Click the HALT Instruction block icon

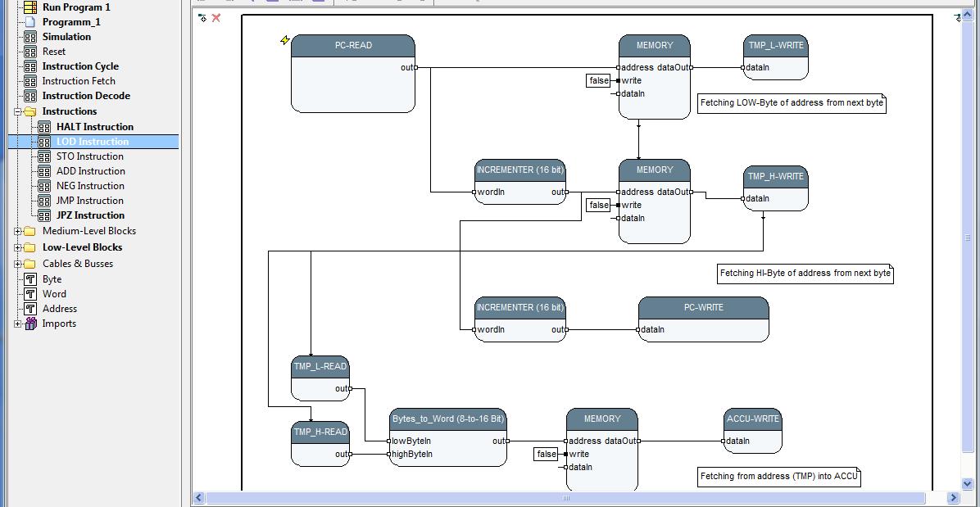click(x=44, y=127)
